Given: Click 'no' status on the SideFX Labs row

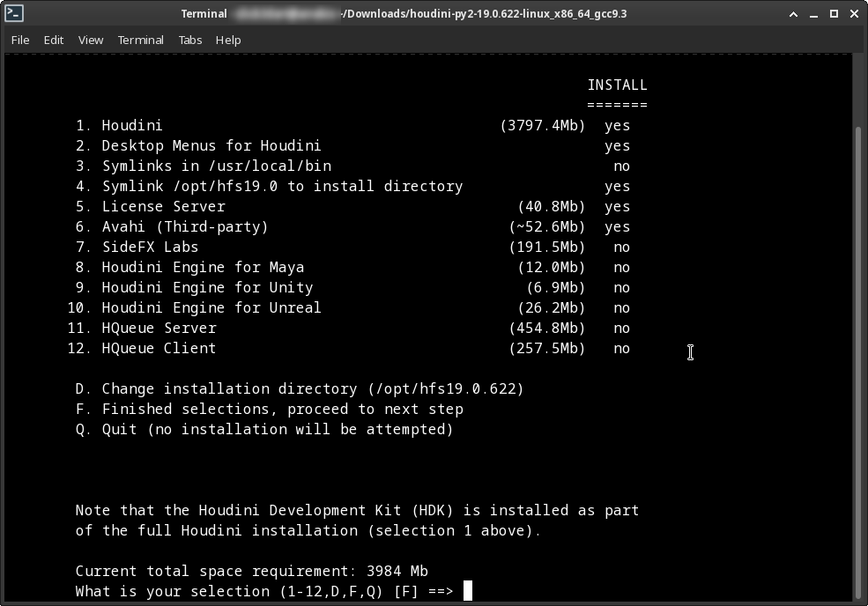Looking at the screenshot, I should (x=621, y=248).
